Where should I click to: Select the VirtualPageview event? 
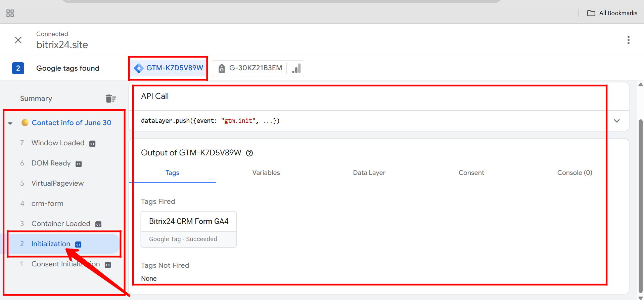(x=57, y=183)
